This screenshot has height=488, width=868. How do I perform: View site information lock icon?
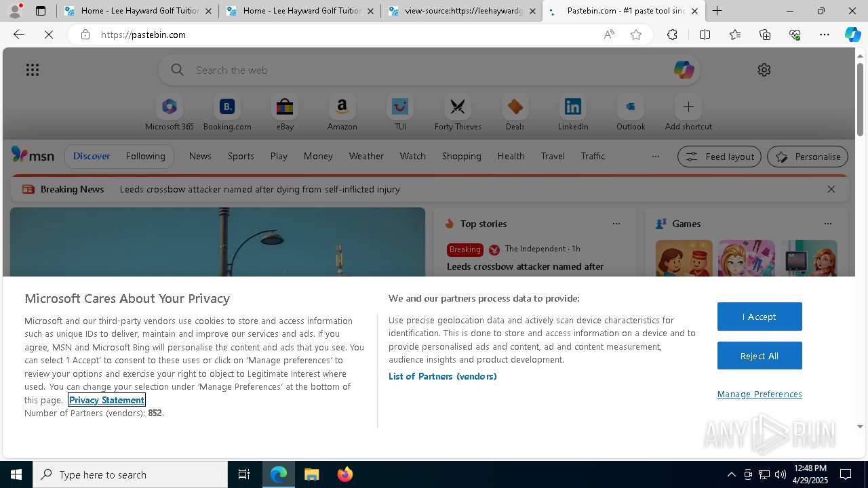pos(85,35)
